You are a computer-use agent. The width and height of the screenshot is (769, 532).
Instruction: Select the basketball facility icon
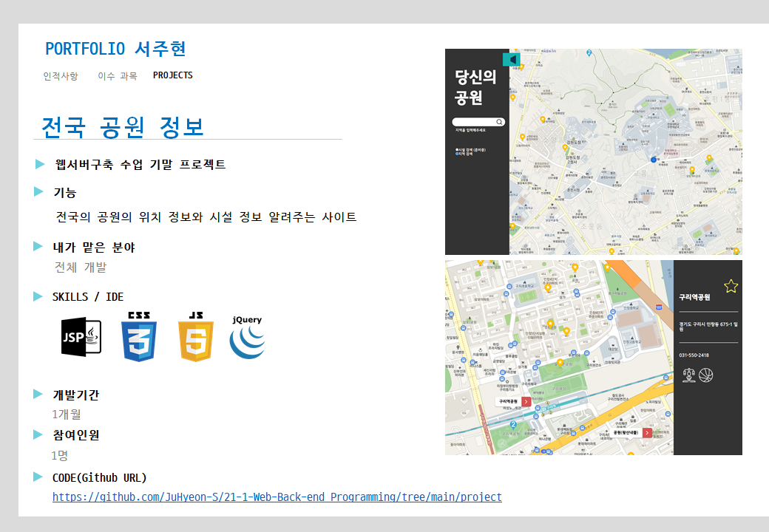pyautogui.click(x=705, y=375)
